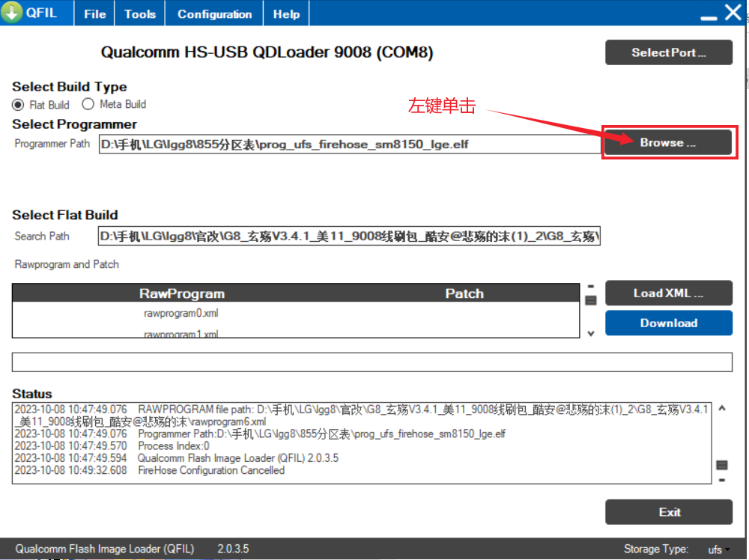Click Browse to choose programmer file
The height and width of the screenshot is (560, 749).
tap(668, 142)
